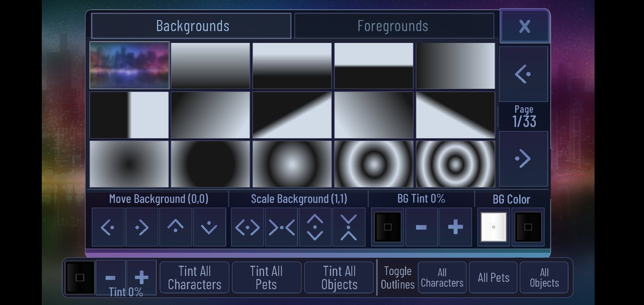Image resolution: width=644 pixels, height=305 pixels.
Task: Pick the white BG Color swatch
Action: tap(493, 227)
